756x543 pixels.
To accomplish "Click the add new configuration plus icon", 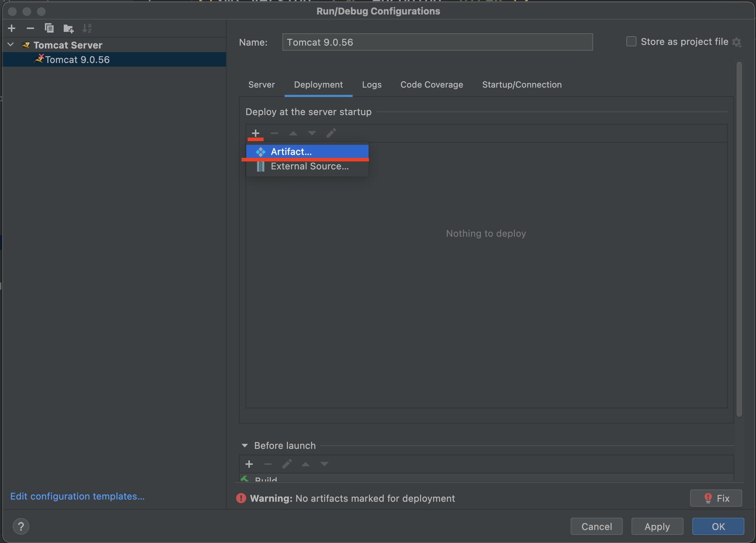I will [x=12, y=28].
